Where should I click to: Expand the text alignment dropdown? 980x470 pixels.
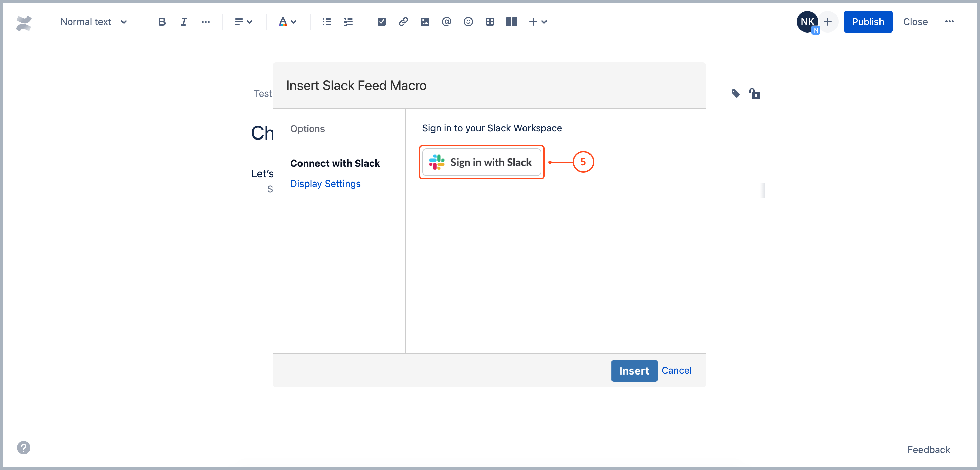(244, 22)
